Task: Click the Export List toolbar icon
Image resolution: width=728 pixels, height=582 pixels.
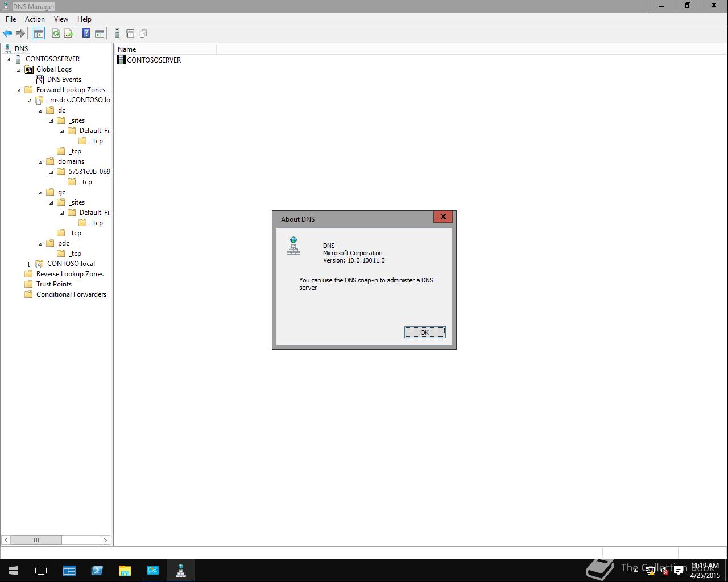Action: tap(69, 34)
